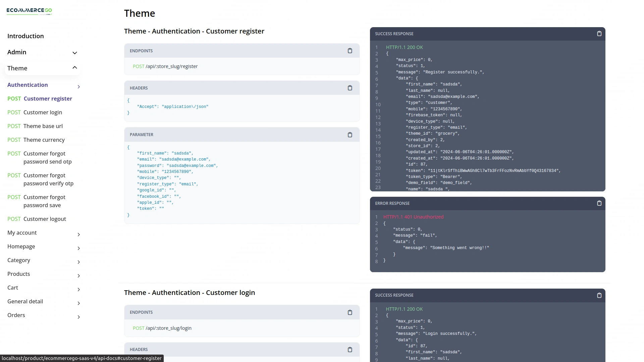Copy the register PARAMETER JSON
Viewport: 644px width, 362px height.
point(350,135)
